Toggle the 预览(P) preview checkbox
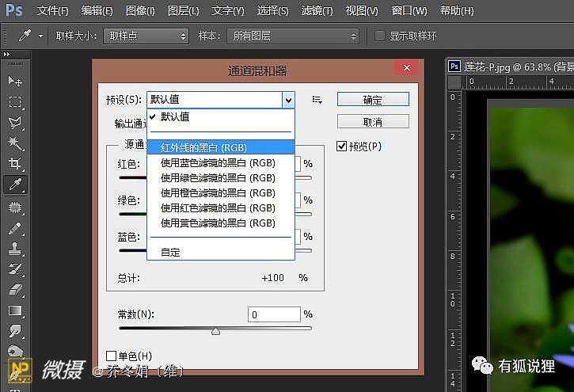 click(x=342, y=147)
